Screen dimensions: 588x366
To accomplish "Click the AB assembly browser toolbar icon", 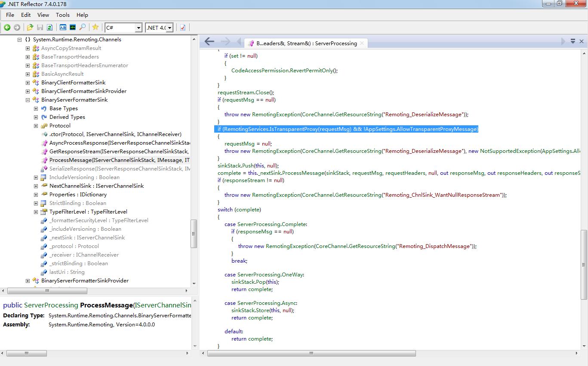I will tap(63, 27).
